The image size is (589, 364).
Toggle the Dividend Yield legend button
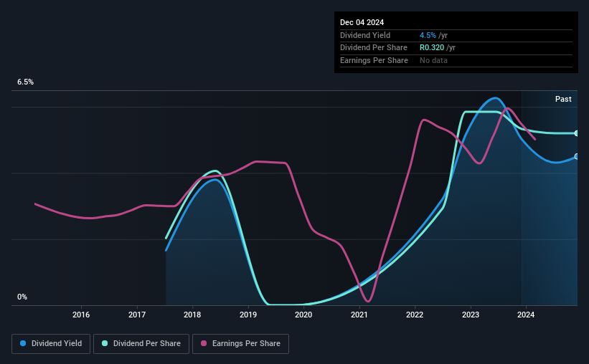[x=51, y=344]
